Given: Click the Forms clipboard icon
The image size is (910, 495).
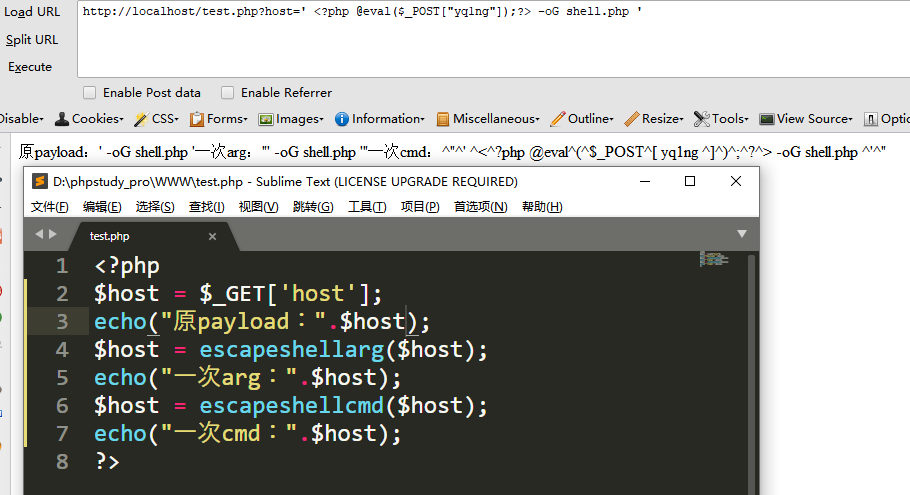Looking at the screenshot, I should click(x=197, y=119).
